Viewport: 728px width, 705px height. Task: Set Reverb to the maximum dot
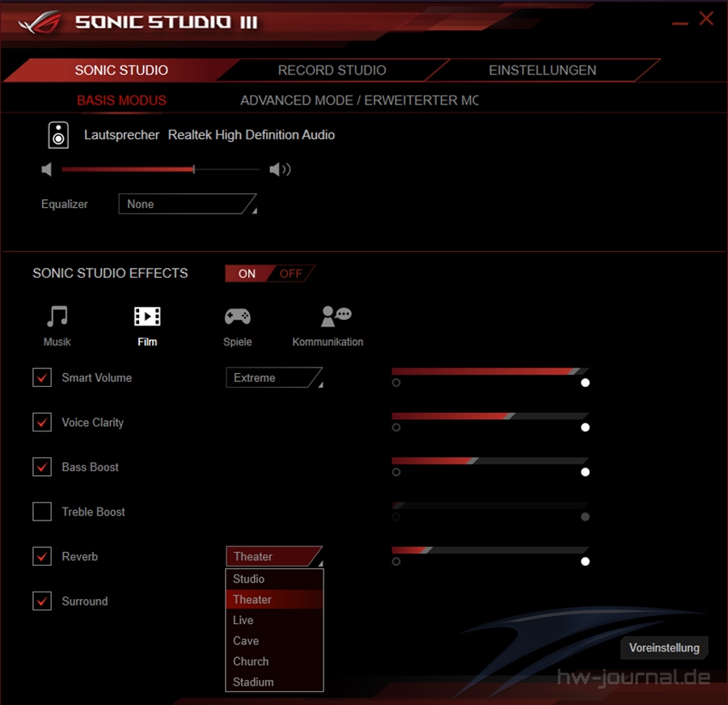586,562
